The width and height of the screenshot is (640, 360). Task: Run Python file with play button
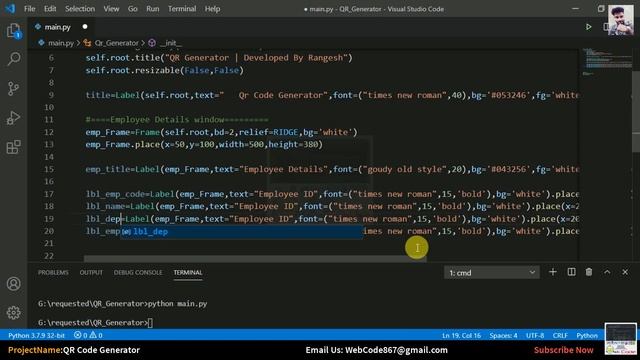click(588, 27)
